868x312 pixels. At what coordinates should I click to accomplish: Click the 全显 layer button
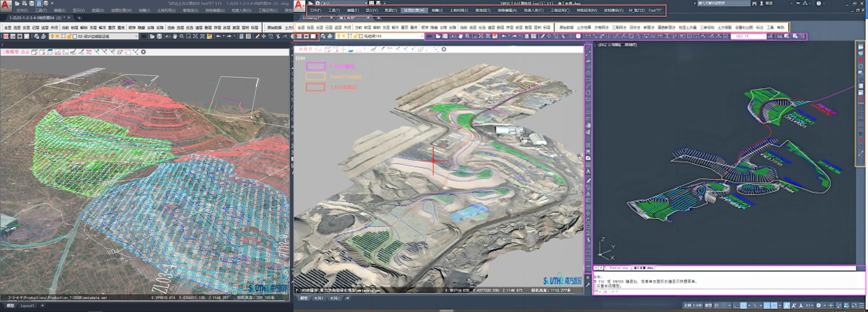[7, 27]
